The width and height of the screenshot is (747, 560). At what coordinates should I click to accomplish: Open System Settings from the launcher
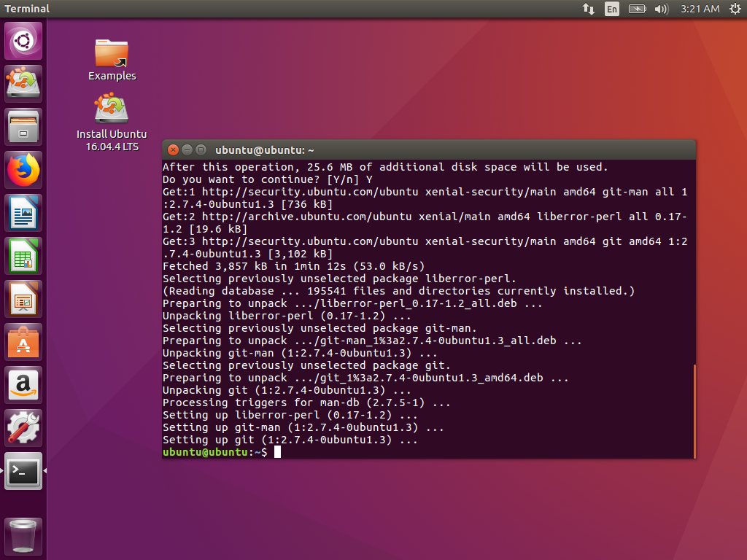coord(23,428)
